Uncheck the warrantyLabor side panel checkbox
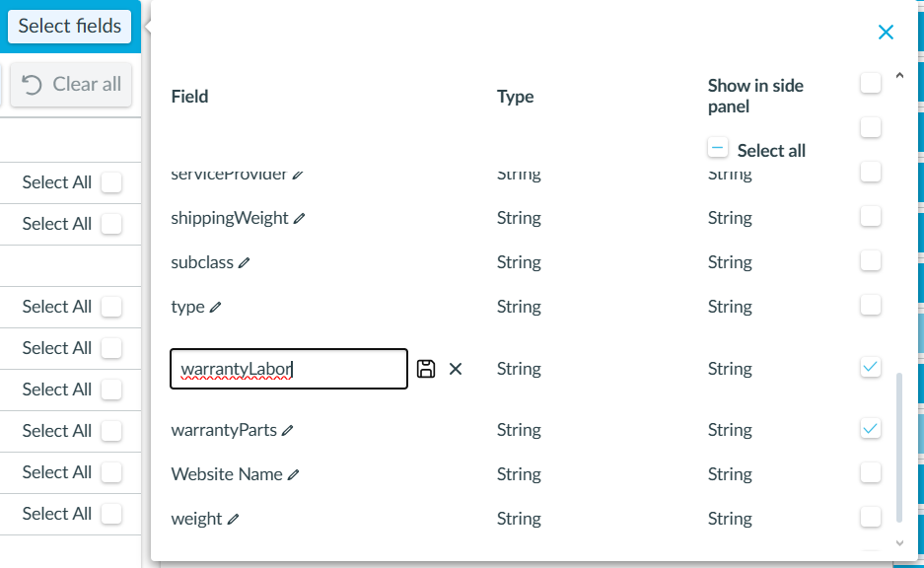The height and width of the screenshot is (568, 924). tap(870, 368)
